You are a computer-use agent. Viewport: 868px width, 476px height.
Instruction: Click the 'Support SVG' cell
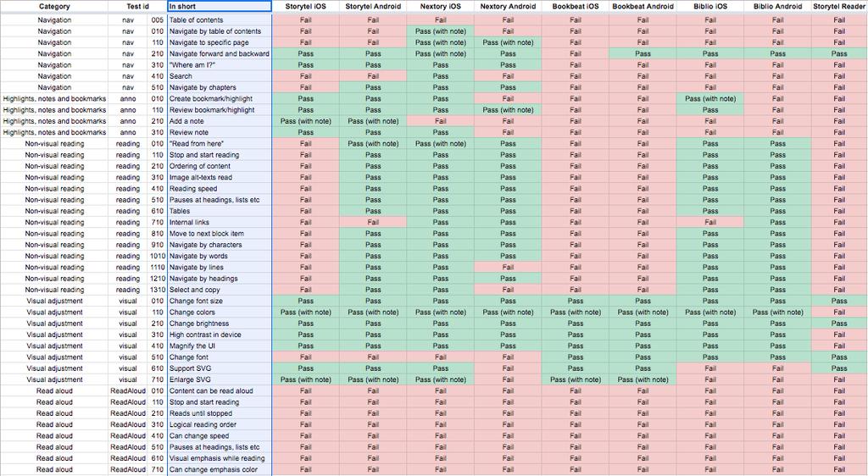click(220, 368)
